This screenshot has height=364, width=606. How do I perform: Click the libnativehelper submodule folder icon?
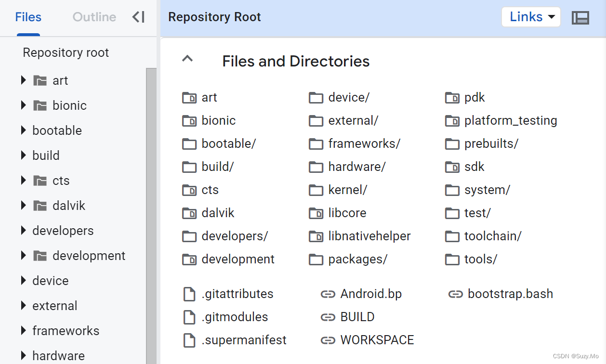coord(316,236)
